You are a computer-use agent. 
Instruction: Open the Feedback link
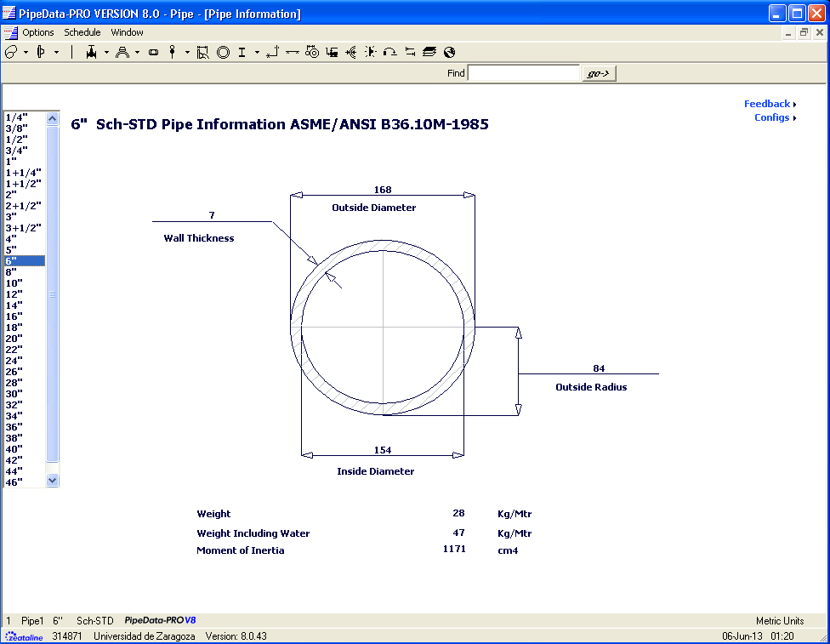coord(767,103)
